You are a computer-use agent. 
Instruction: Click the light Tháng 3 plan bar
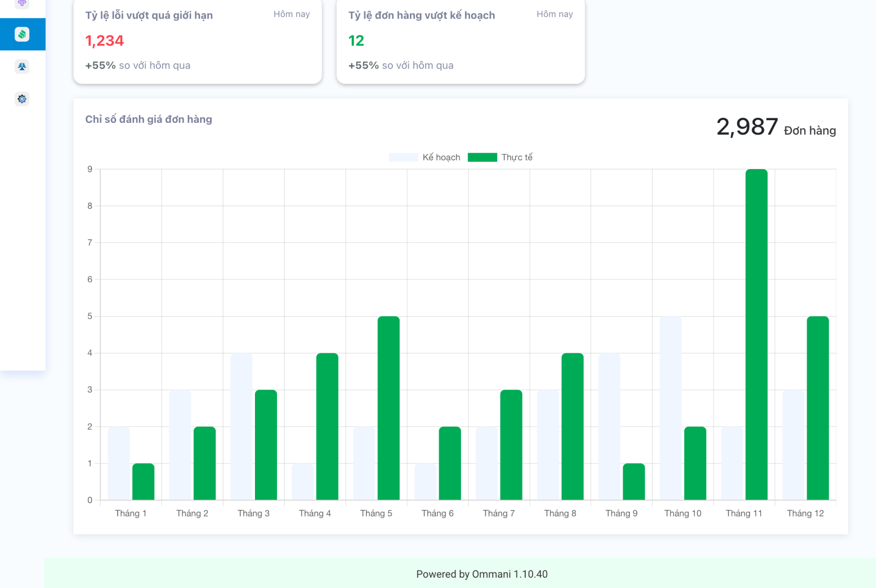pos(241,426)
